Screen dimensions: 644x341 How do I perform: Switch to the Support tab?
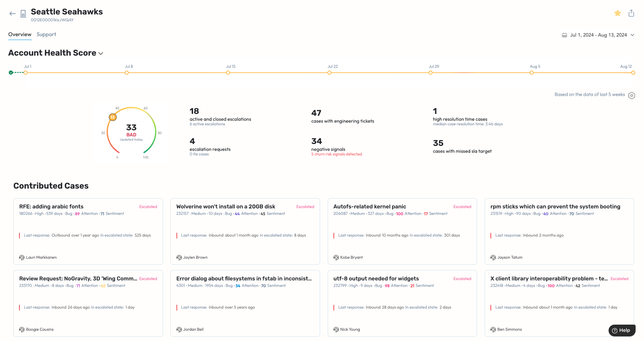(46, 34)
